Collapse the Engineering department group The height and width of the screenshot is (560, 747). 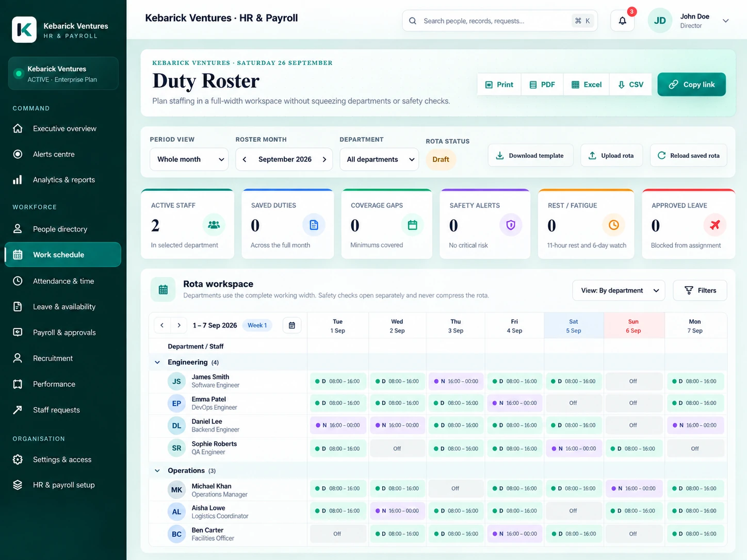click(x=157, y=363)
